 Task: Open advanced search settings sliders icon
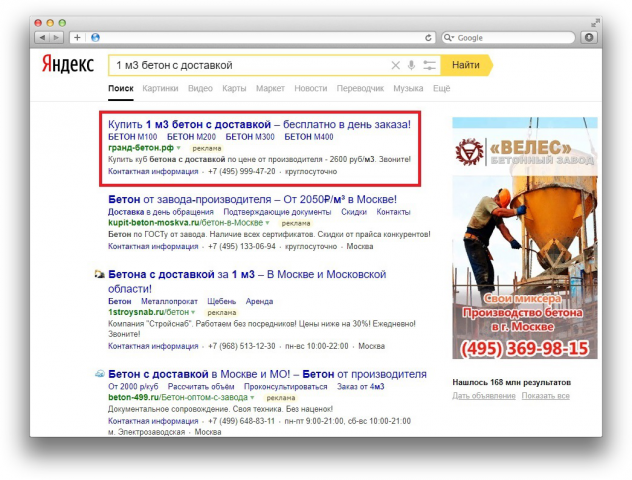click(x=430, y=65)
